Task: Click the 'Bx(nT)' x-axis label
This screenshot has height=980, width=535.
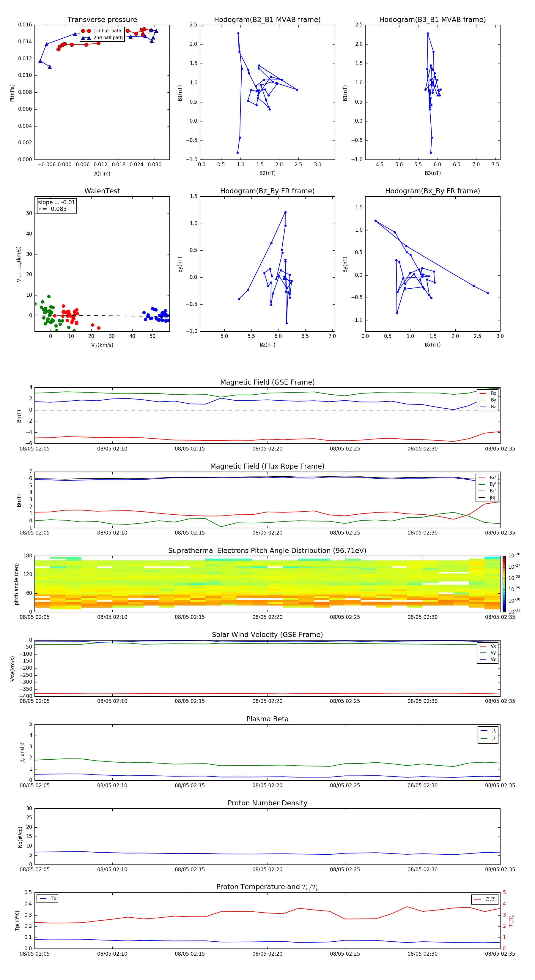Action: coord(432,345)
